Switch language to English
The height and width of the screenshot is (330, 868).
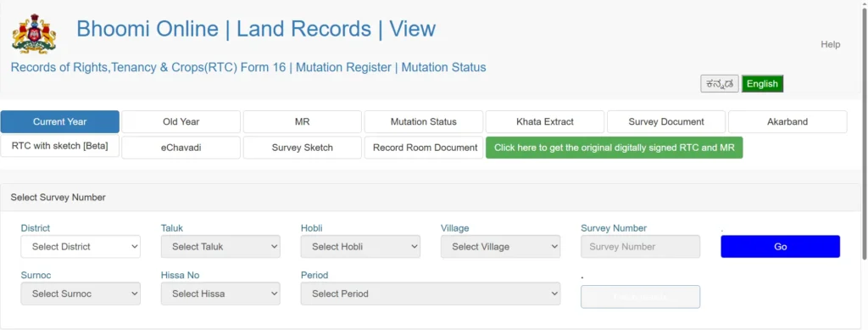(762, 84)
